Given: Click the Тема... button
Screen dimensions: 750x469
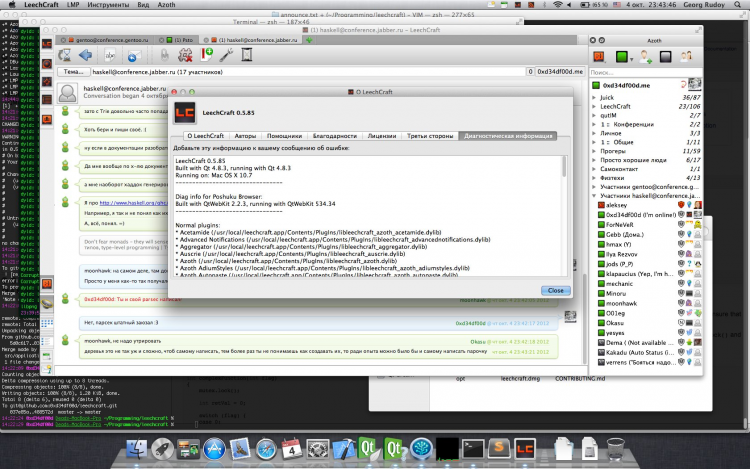Looking at the screenshot, I should point(73,72).
